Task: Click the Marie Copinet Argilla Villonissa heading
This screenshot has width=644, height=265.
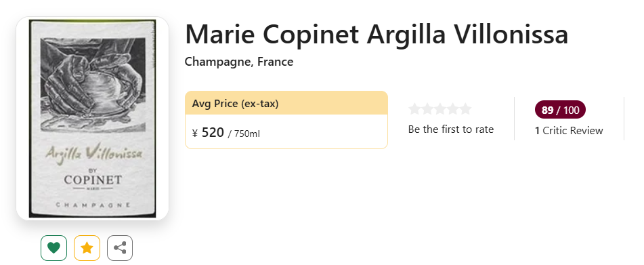Action: (377, 35)
